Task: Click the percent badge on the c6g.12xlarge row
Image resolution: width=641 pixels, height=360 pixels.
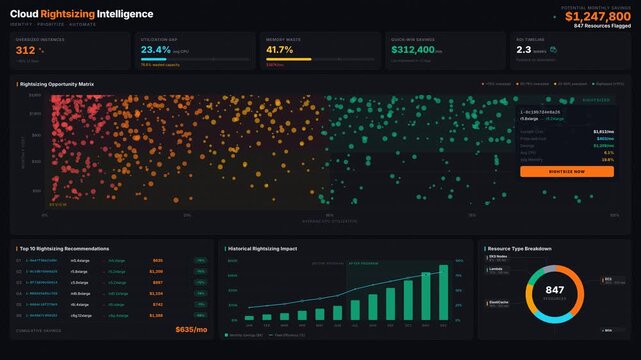Action: pyautogui.click(x=200, y=315)
